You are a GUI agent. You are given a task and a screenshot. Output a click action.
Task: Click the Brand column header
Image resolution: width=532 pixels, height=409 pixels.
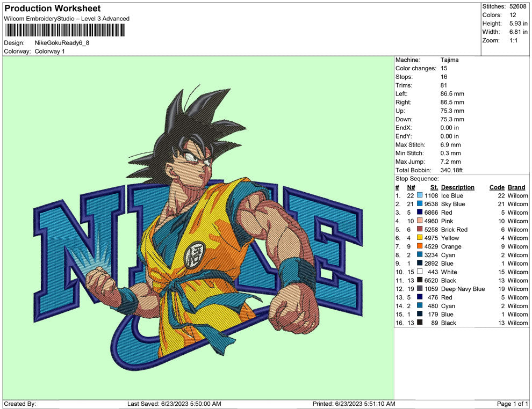pos(516,187)
